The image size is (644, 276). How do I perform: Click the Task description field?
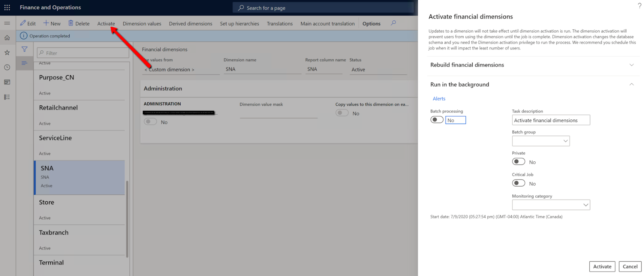(x=551, y=120)
